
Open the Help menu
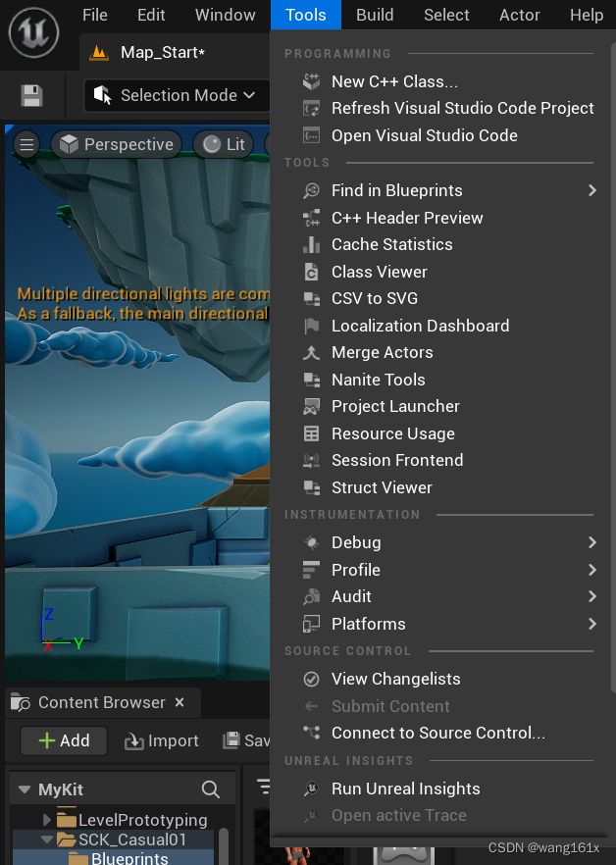587,15
